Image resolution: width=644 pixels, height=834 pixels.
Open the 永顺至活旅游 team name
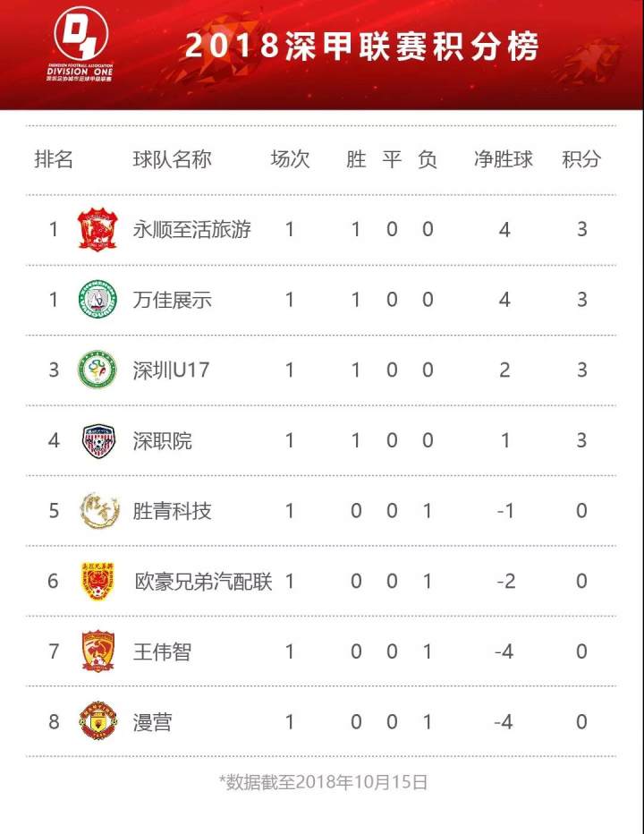(x=192, y=229)
